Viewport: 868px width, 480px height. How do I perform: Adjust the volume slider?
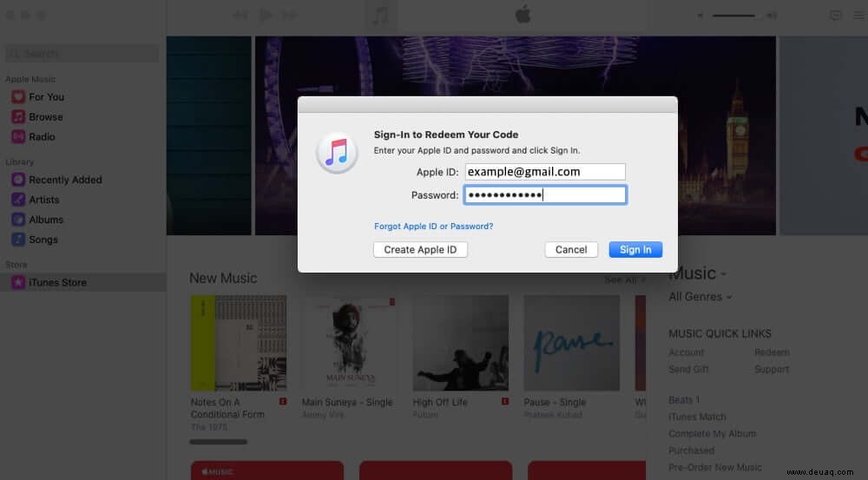[734, 16]
